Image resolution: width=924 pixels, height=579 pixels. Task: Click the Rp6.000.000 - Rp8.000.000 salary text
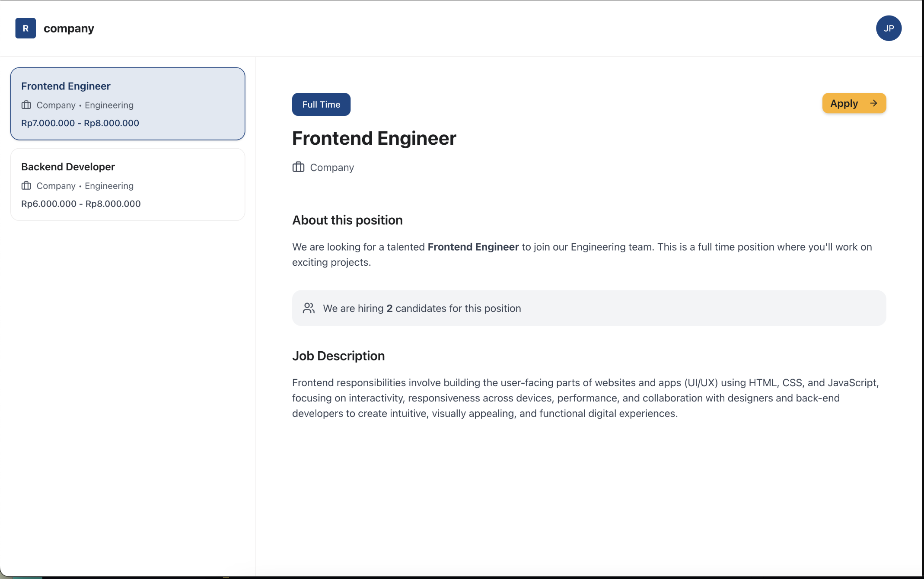(x=81, y=204)
